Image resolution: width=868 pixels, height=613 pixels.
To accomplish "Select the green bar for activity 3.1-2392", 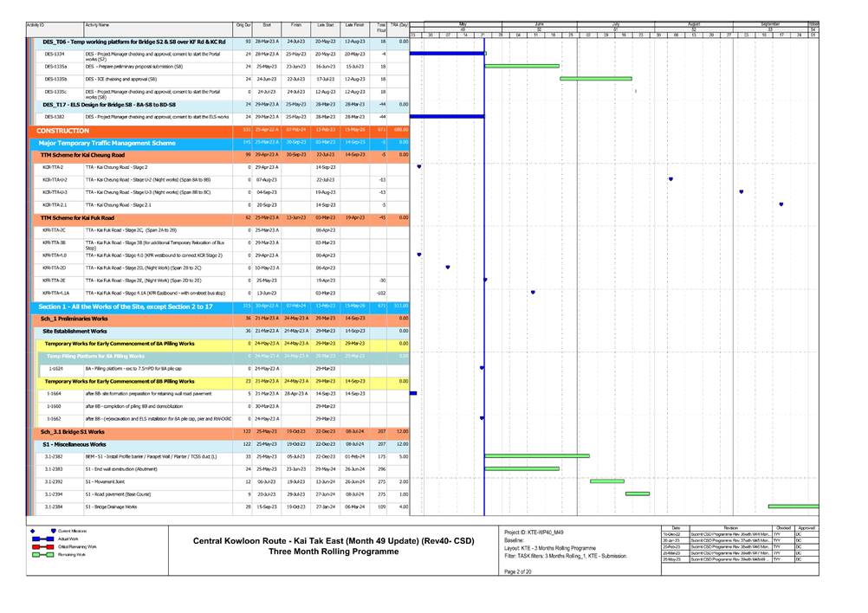I will tap(606, 481).
